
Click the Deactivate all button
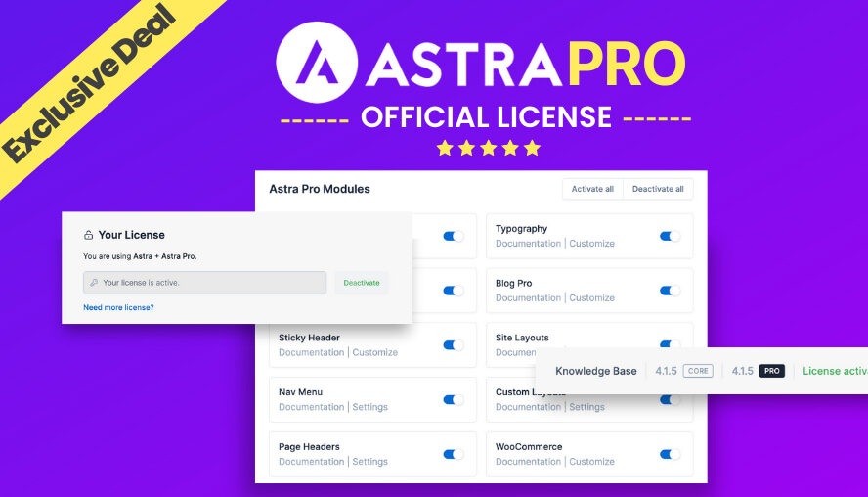[x=658, y=189]
